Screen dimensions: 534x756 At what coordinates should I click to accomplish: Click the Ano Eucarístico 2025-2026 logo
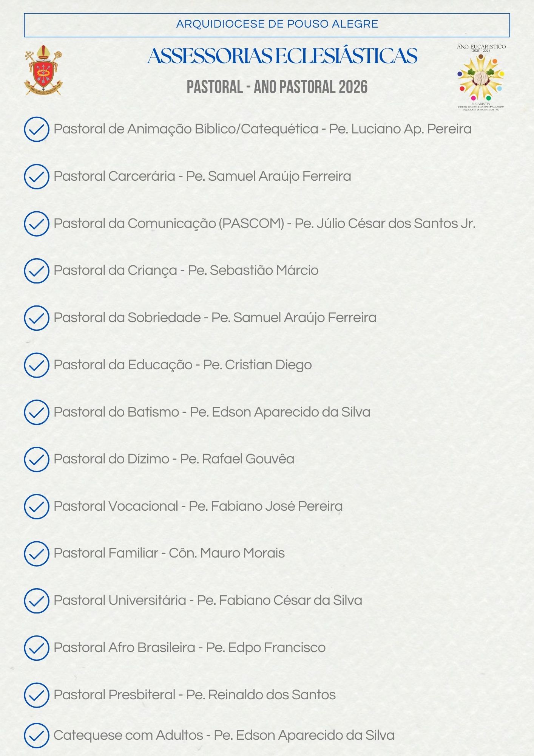481,77
